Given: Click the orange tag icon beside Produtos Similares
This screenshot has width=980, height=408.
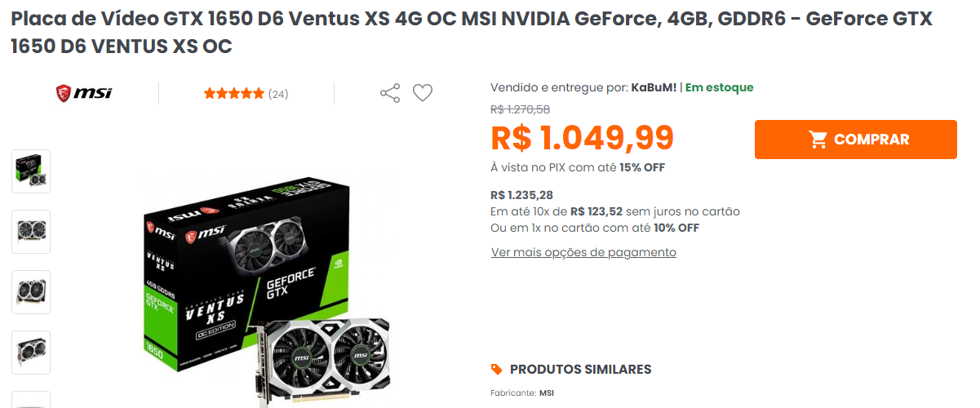Looking at the screenshot, I should tap(496, 369).
